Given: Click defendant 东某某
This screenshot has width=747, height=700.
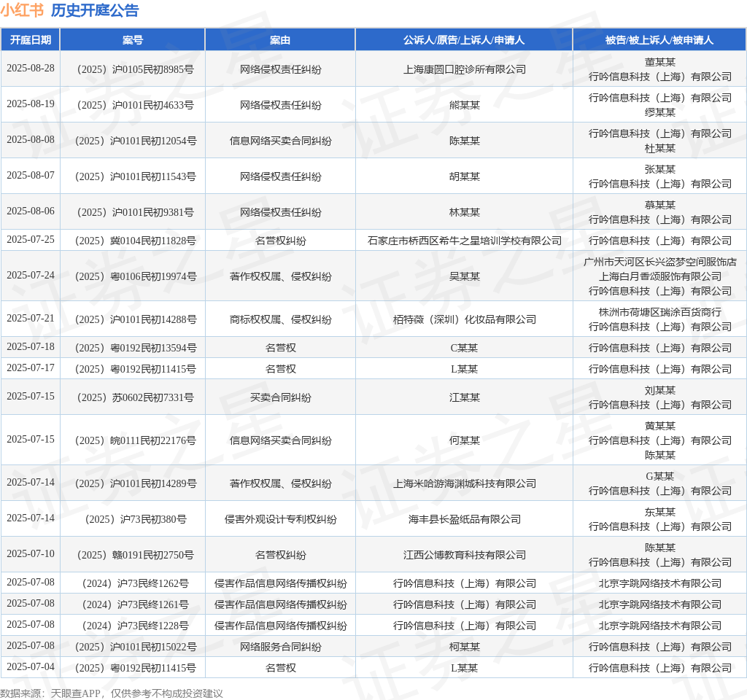Looking at the screenshot, I should point(659,512).
